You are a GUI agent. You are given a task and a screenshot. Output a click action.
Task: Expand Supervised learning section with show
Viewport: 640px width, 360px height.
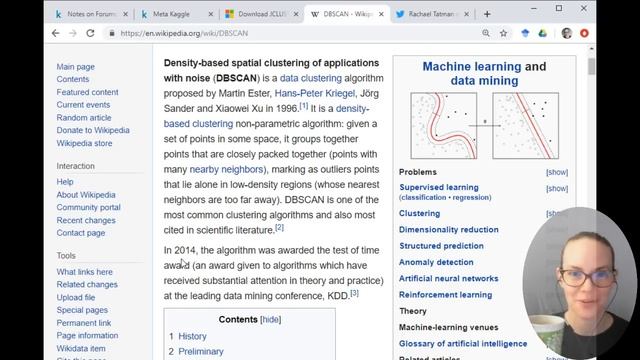coord(557,189)
